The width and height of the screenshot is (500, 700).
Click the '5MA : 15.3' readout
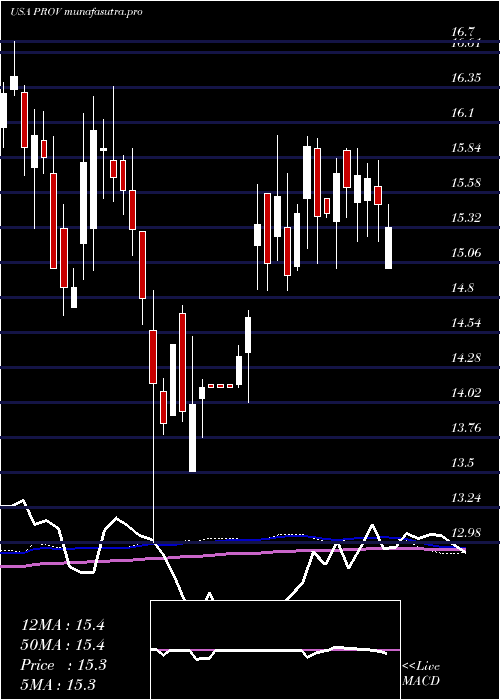click(58, 684)
